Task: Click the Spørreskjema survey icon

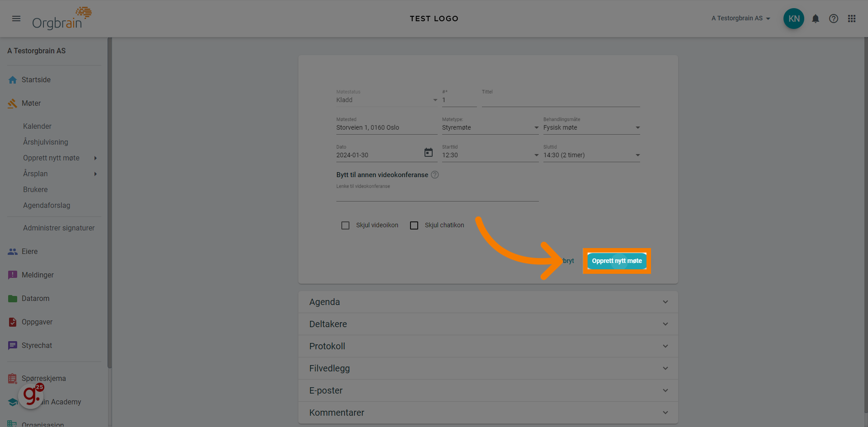Action: [13, 378]
